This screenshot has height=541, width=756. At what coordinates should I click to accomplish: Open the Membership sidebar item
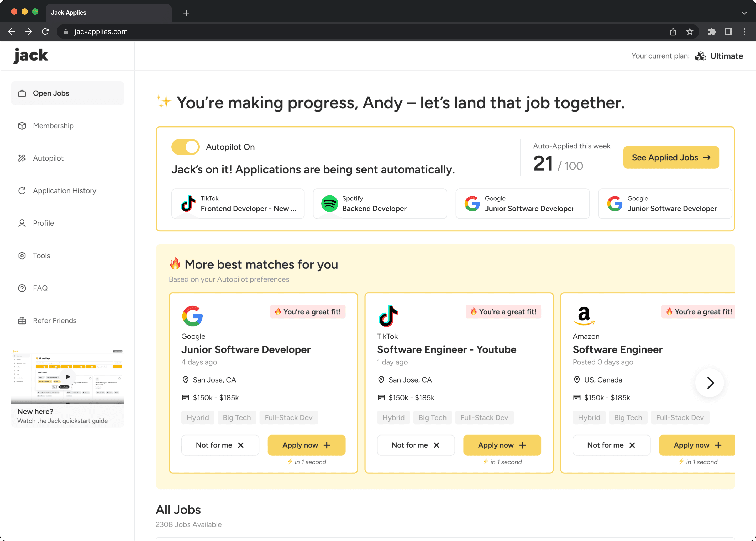pyautogui.click(x=53, y=126)
